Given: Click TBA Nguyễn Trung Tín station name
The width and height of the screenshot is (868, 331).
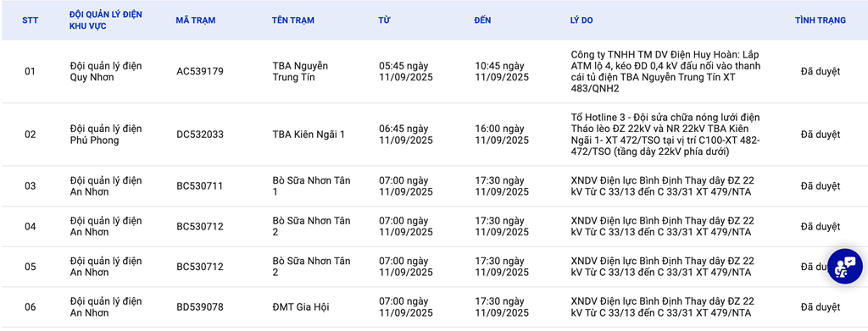Looking at the screenshot, I should pos(300,71).
